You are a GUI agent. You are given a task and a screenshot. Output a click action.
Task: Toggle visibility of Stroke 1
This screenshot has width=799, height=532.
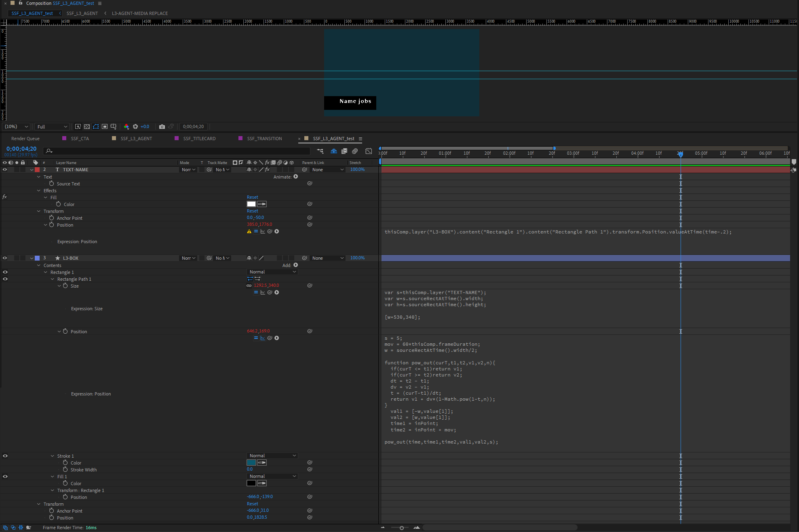tap(5, 456)
